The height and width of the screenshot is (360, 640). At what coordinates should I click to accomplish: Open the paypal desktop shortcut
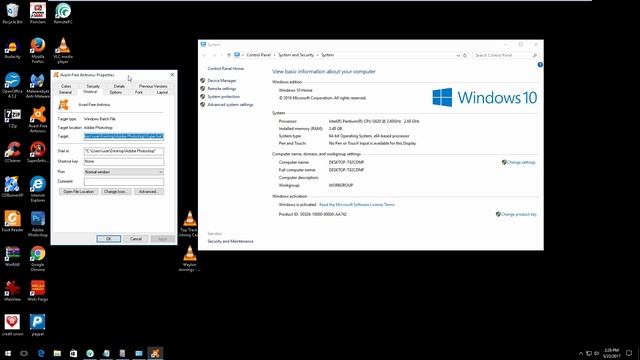pos(38,325)
